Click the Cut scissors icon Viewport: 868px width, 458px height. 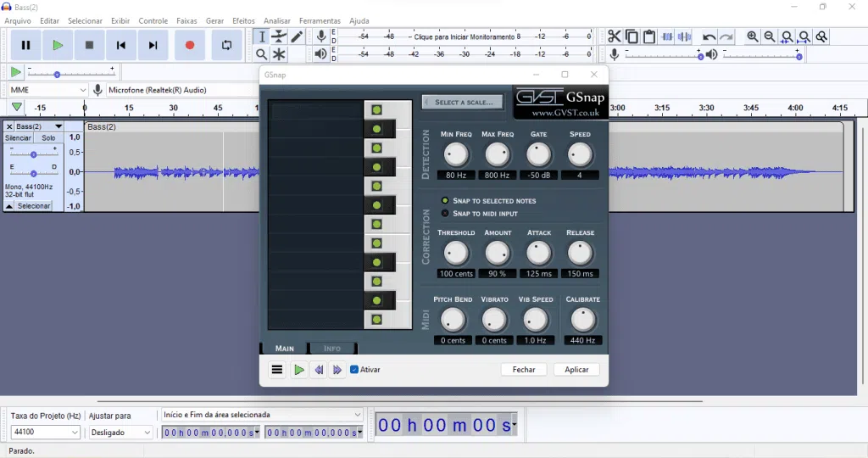[x=614, y=36]
